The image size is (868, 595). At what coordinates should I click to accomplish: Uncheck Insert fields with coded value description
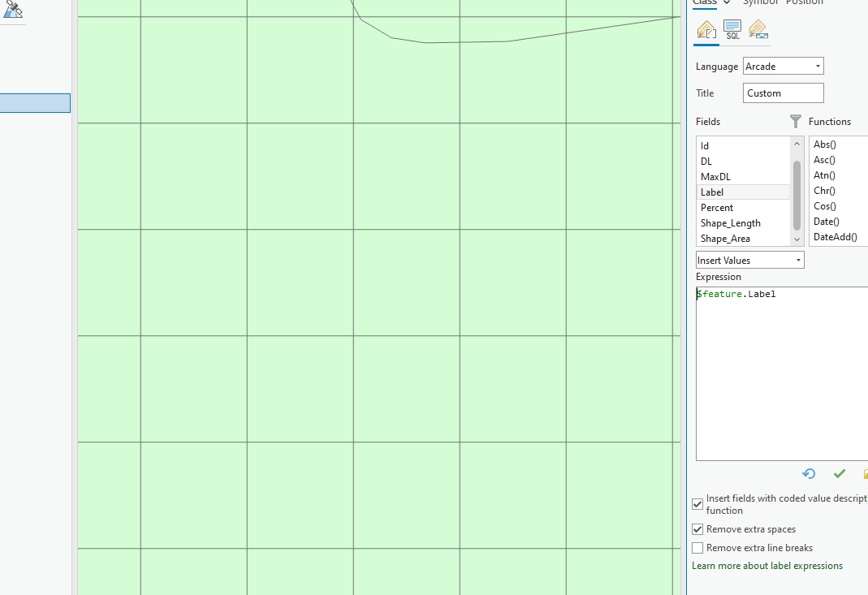click(x=697, y=503)
